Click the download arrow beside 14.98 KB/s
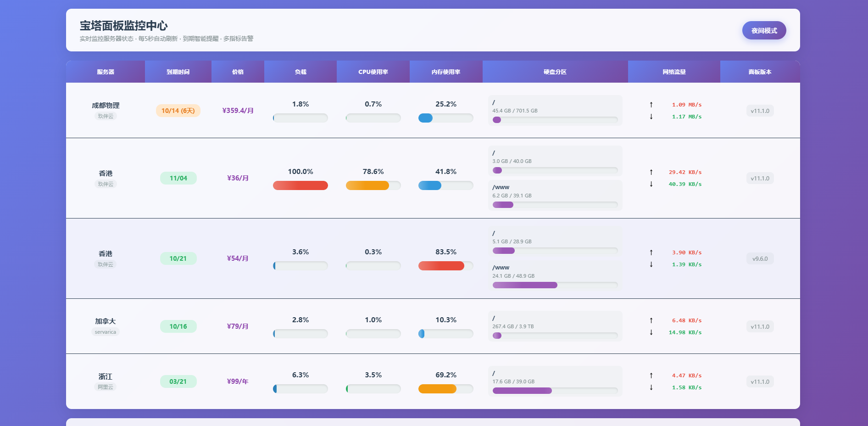The height and width of the screenshot is (426, 868). (651, 332)
